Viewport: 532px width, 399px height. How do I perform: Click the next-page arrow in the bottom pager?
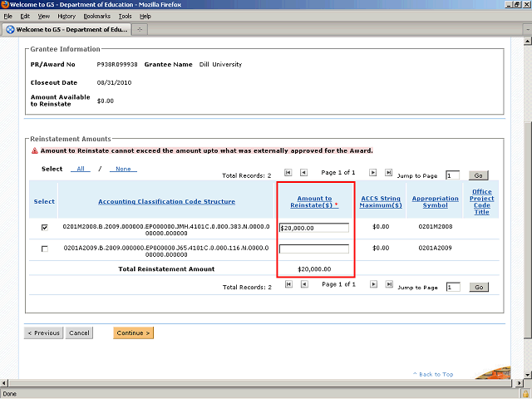coord(372,284)
